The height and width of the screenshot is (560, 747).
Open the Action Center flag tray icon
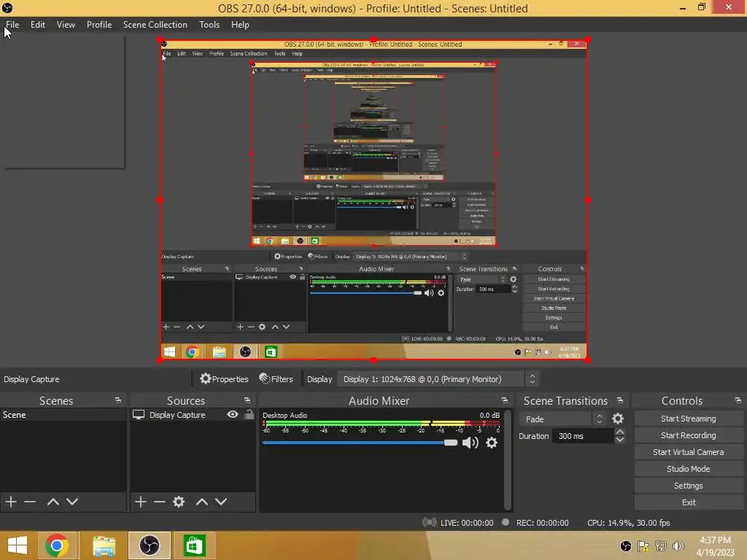[x=643, y=546]
